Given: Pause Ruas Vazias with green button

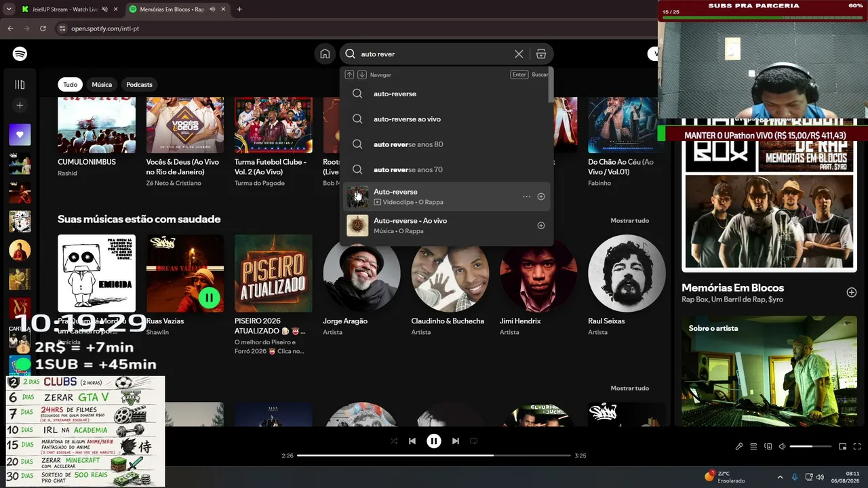Looking at the screenshot, I should click(x=209, y=297).
